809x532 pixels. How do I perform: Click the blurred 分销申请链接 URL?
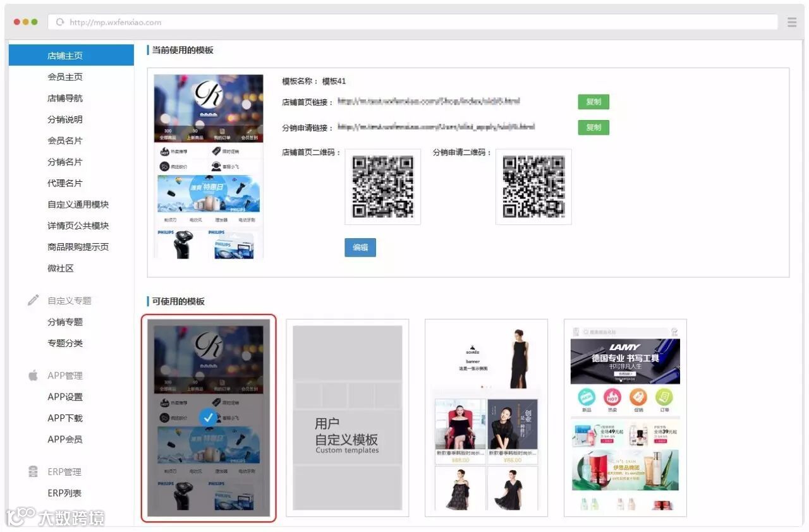click(x=436, y=127)
